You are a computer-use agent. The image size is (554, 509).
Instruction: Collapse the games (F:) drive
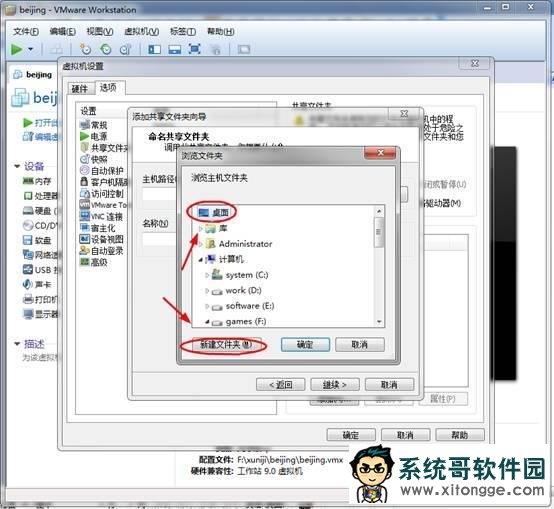(207, 322)
